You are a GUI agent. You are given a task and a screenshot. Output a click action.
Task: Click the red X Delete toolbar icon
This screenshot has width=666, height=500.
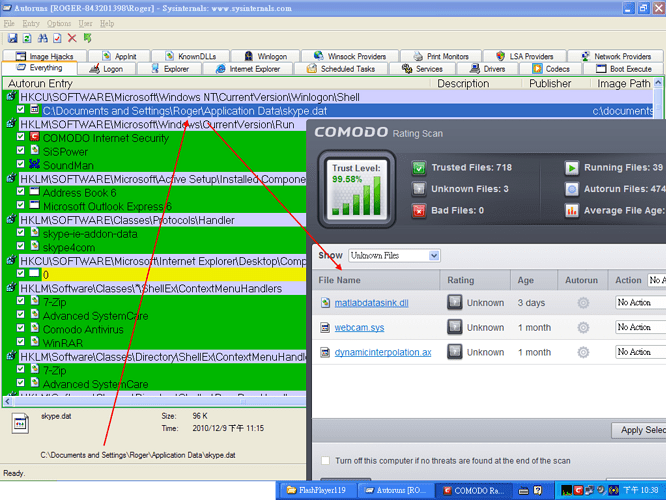pyautogui.click(x=72, y=38)
